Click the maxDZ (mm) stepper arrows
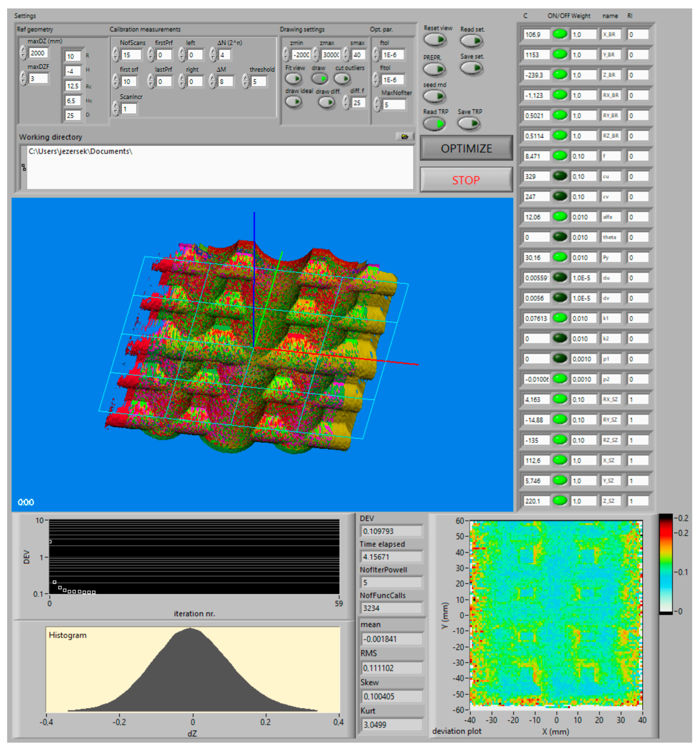The image size is (700, 749). tap(23, 53)
